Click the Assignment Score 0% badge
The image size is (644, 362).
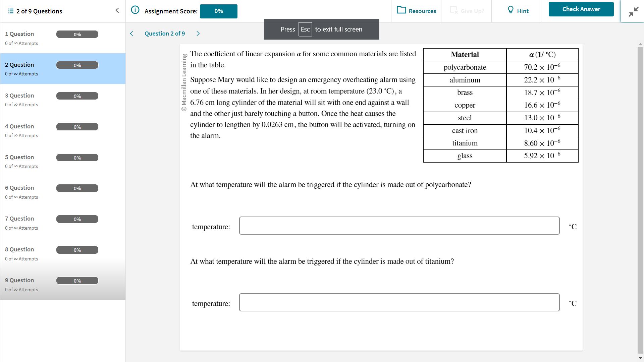coord(218,11)
